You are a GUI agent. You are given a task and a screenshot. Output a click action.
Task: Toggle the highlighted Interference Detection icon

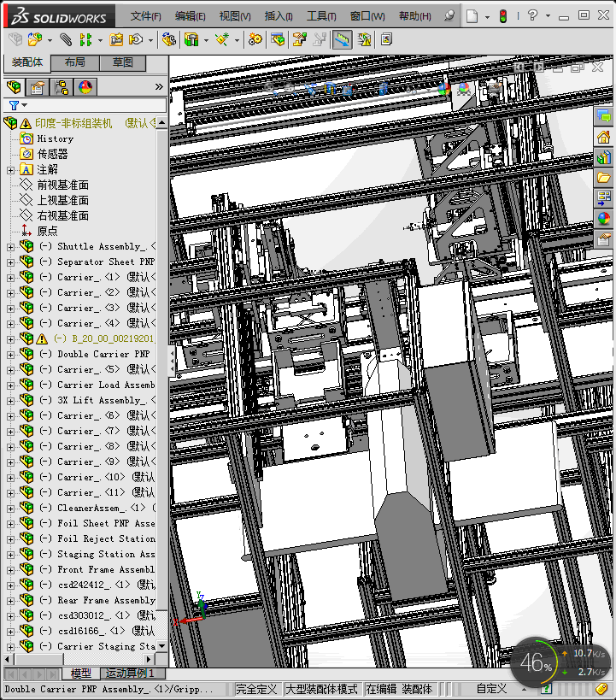(x=342, y=39)
